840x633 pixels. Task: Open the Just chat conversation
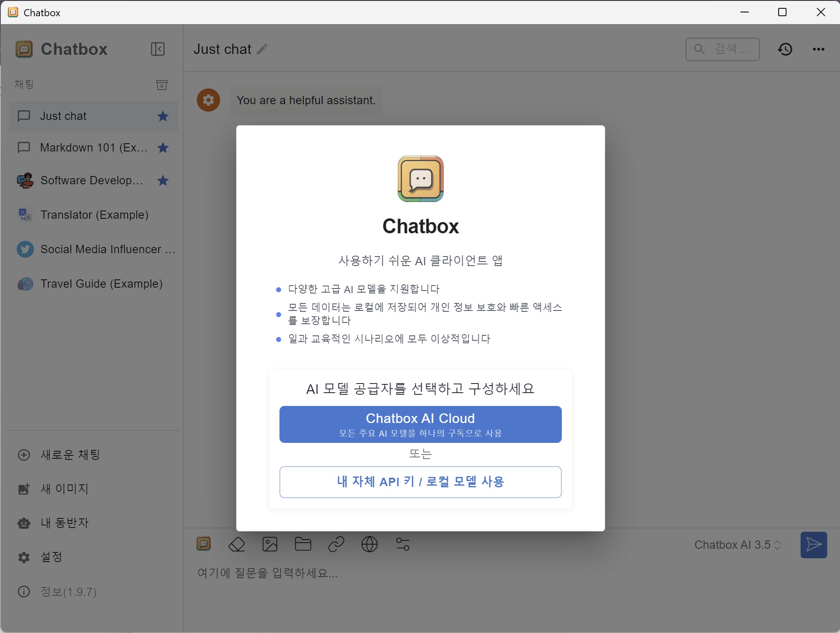pos(93,116)
